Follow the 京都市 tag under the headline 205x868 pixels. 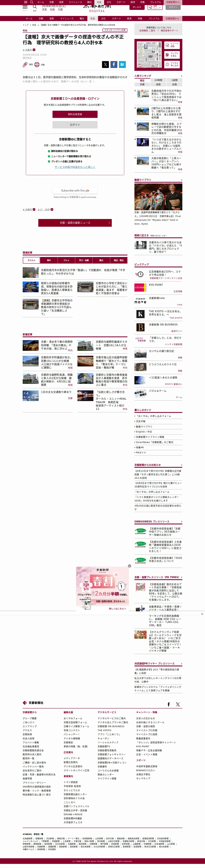coord(34,50)
